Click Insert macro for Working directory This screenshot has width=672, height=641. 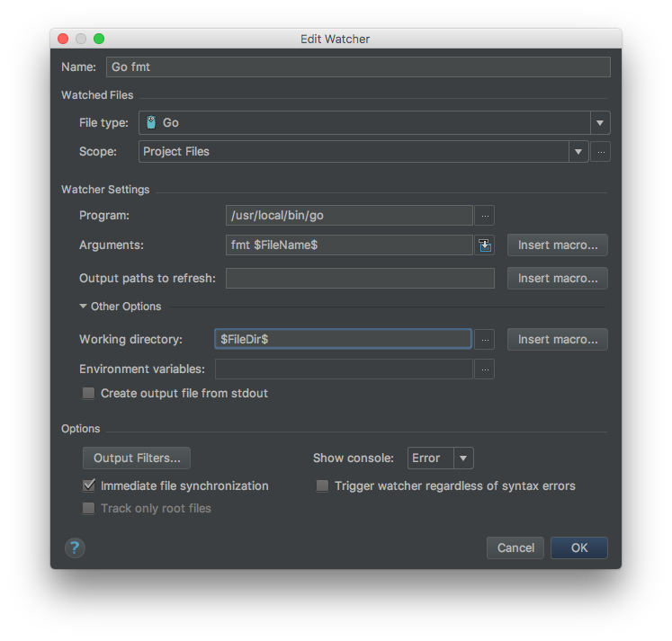[x=558, y=340]
